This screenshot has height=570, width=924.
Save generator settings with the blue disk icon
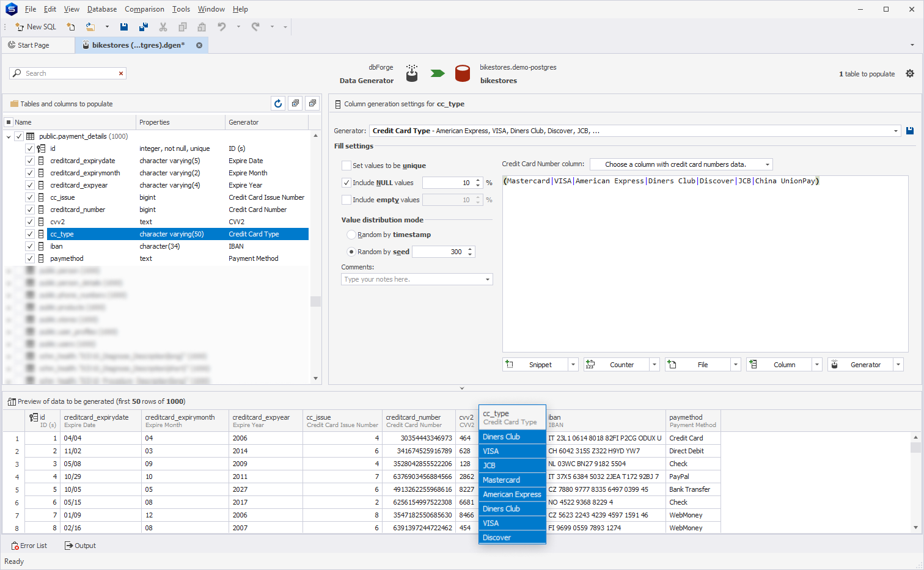point(910,131)
